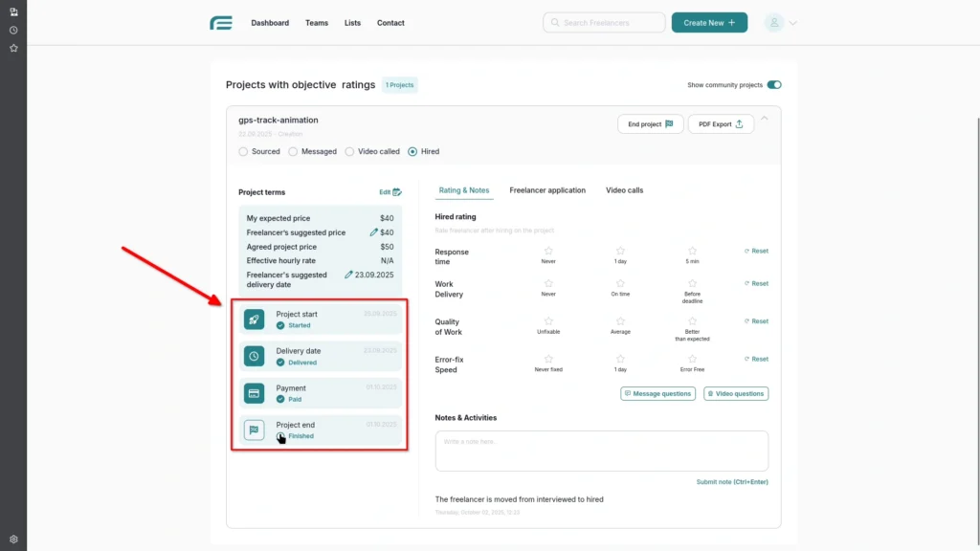Select the Sourced radio button
This screenshot has height=551, width=980.
pos(243,151)
